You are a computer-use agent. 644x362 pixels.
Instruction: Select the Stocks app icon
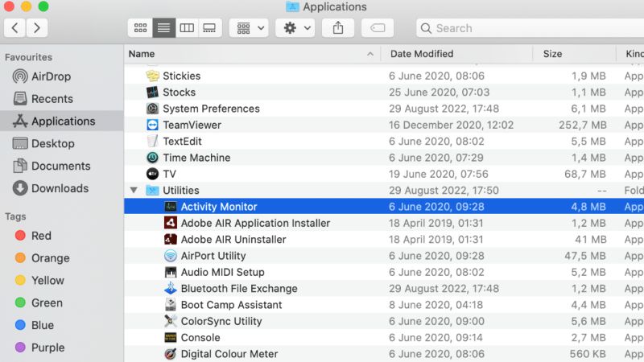click(152, 93)
